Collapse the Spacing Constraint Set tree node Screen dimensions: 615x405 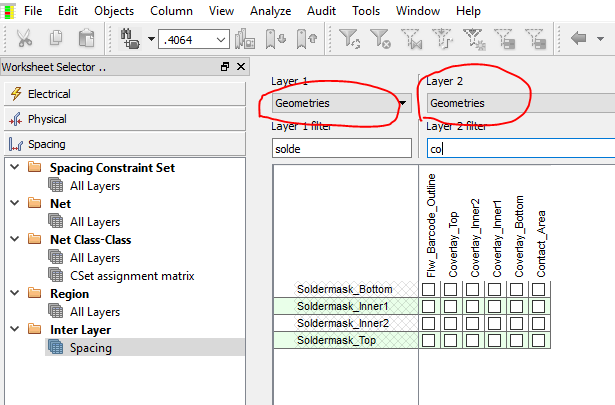click(x=14, y=168)
